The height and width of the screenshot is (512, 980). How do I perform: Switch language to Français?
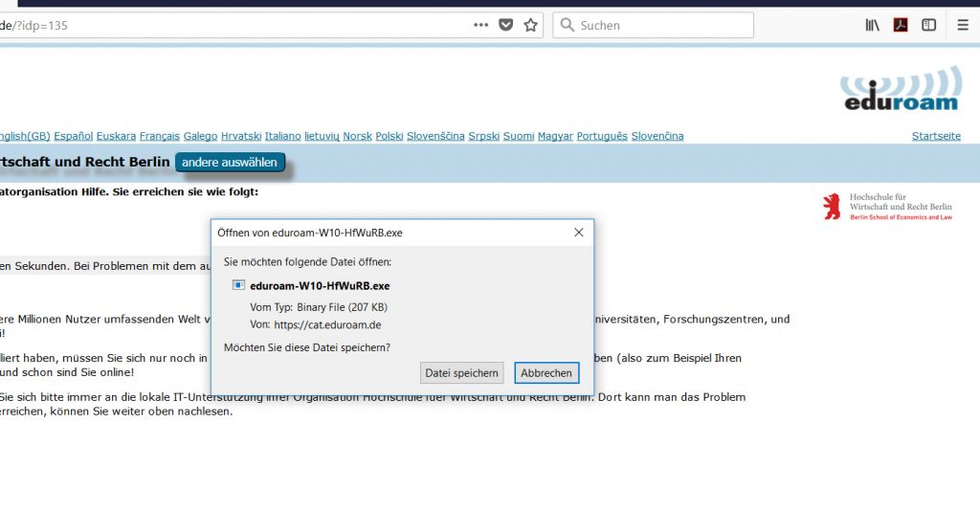pos(160,136)
